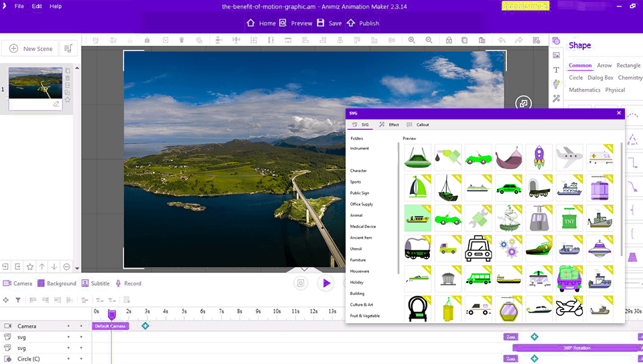Open the Edit menu

click(x=37, y=6)
